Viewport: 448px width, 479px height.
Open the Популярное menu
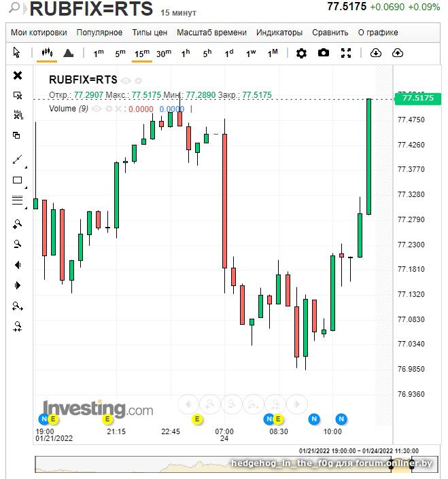pos(99,33)
